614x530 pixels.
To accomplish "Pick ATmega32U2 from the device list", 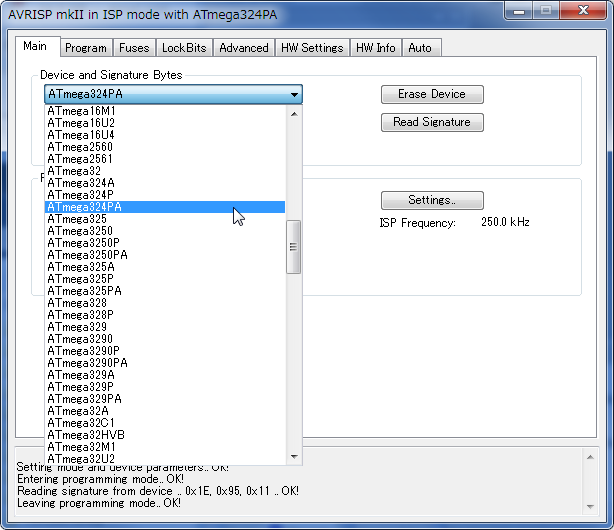I will point(165,459).
